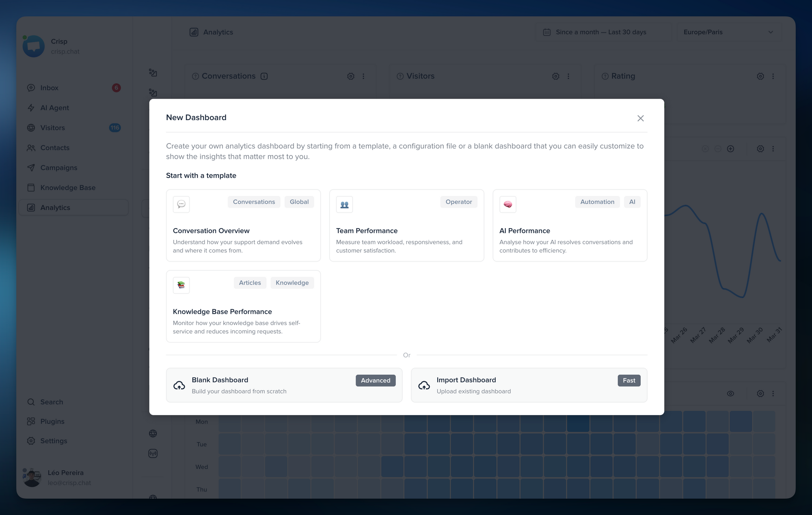812x515 pixels.
Task: Choose the AI Performance template
Action: (570, 226)
